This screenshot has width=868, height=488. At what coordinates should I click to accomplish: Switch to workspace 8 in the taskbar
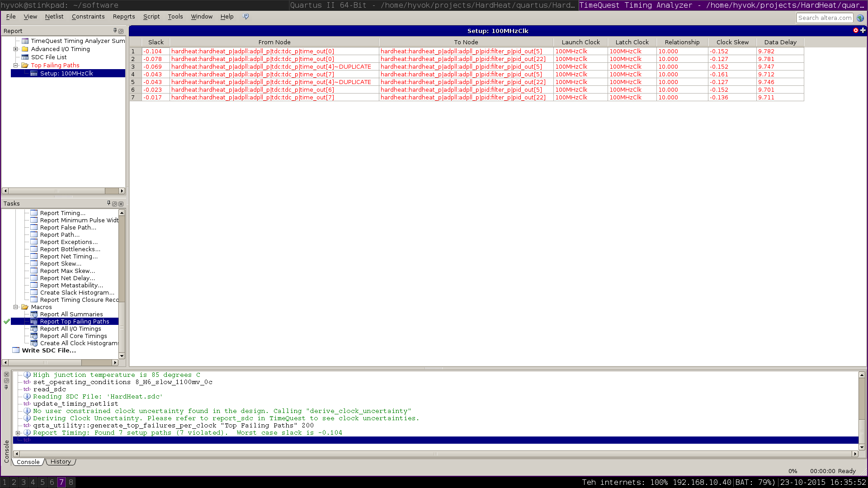71,482
